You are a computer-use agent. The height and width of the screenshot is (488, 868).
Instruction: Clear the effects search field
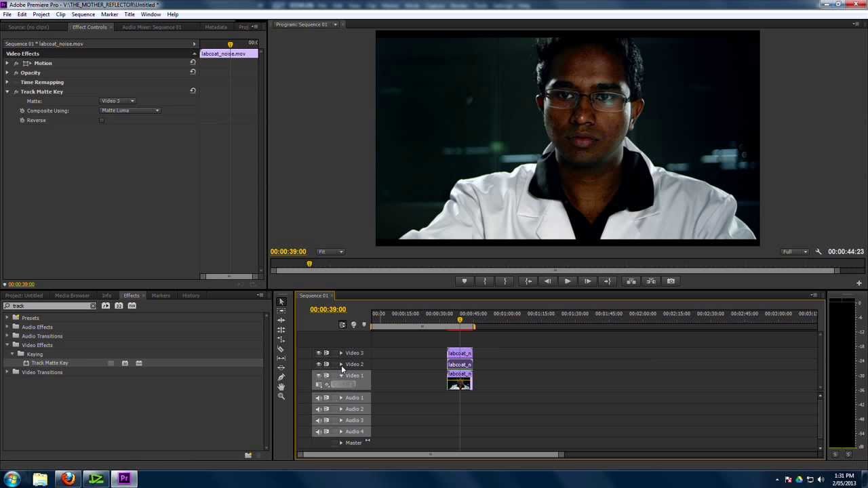pyautogui.click(x=93, y=306)
